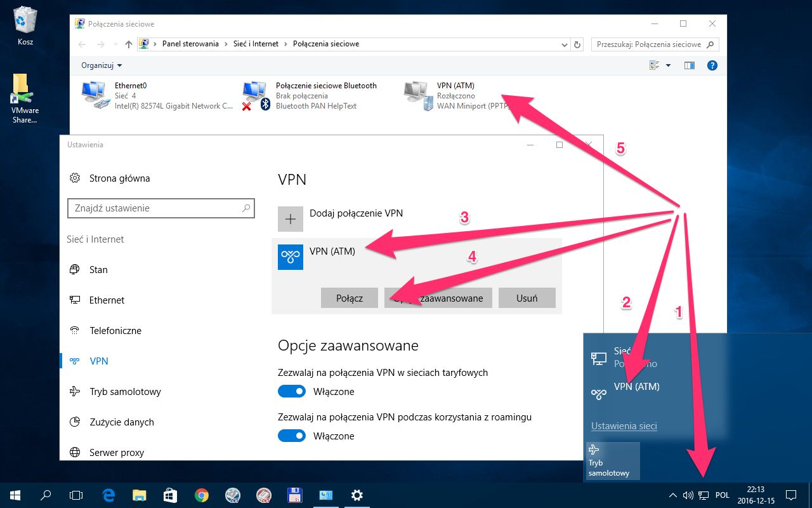The height and width of the screenshot is (508, 812).
Task: Click the Połącz button
Action: tap(350, 298)
